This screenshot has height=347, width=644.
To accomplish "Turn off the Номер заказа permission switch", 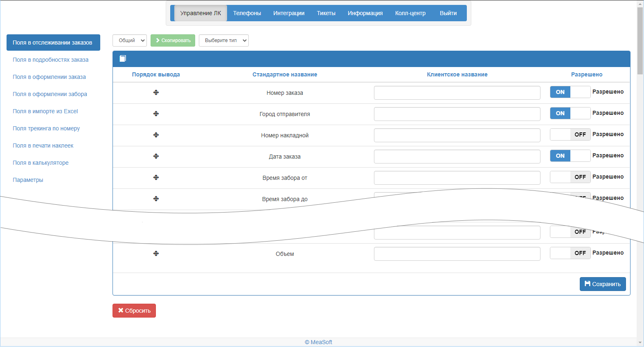I will pyautogui.click(x=570, y=92).
